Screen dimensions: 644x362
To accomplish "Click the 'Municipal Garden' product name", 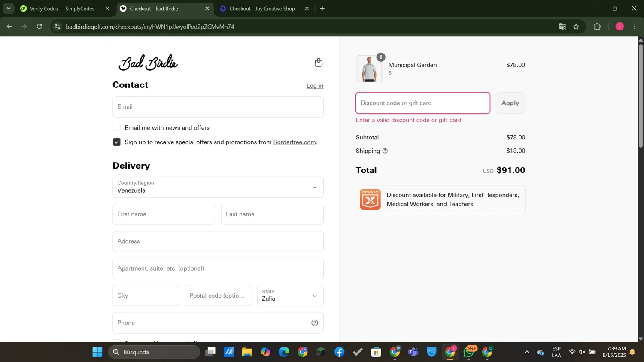I will coord(413,65).
